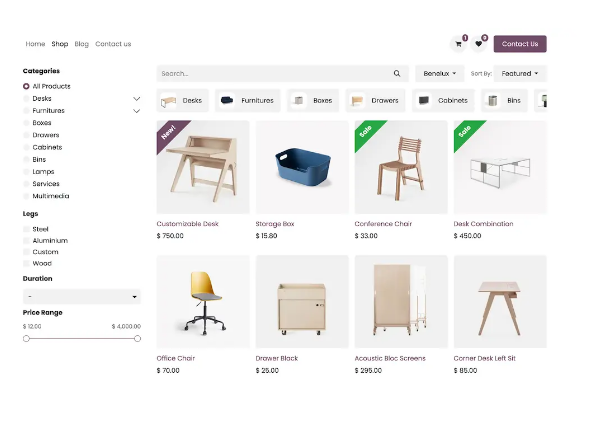
Task: Open the Customizable Desk product link
Action: click(x=187, y=224)
